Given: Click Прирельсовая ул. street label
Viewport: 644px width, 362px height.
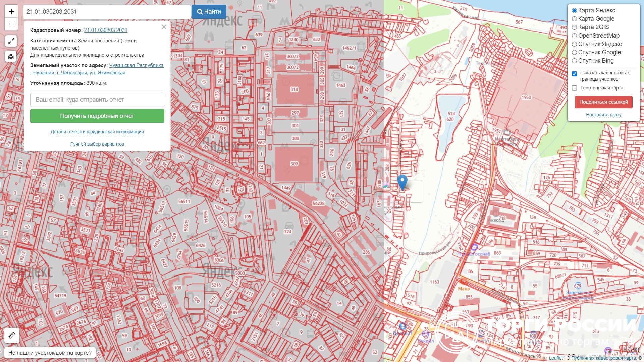Looking at the screenshot, I should (435, 248).
